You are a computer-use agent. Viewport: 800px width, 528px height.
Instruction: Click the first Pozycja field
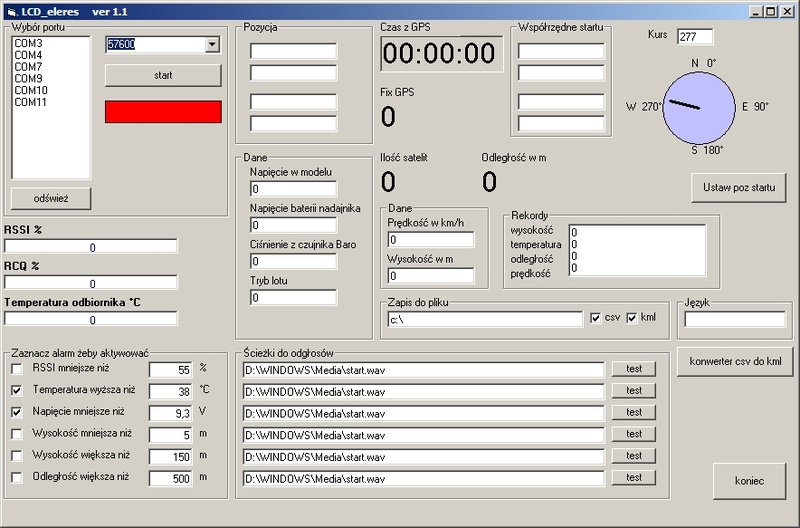[293, 51]
